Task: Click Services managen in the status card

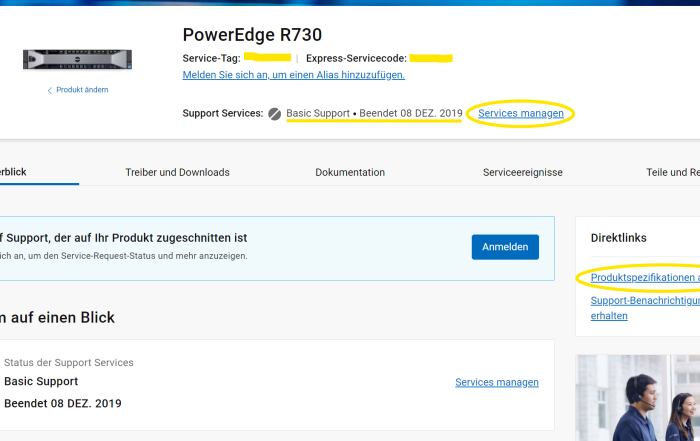Action: [497, 383]
